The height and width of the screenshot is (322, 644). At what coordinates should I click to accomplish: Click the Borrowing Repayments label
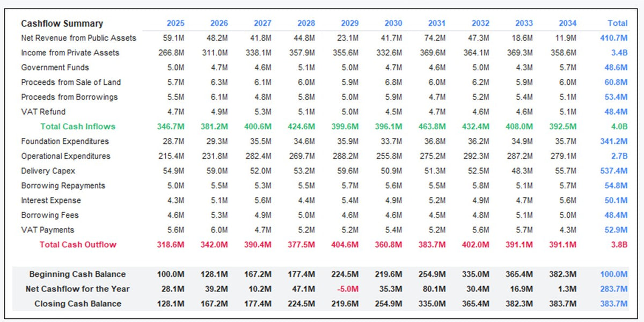click(x=63, y=186)
